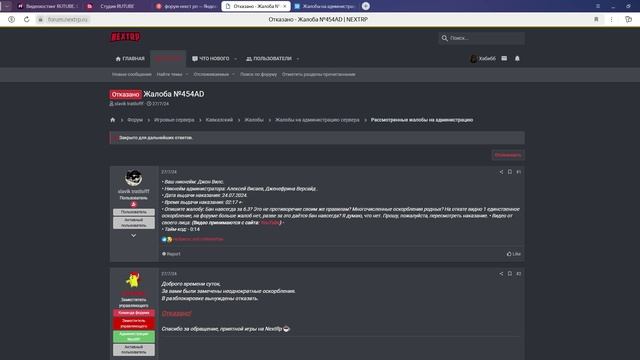The height and width of the screenshot is (360, 640).
Task: Open Жалобы на администрацию сервера breadcrumb
Action: click(x=317, y=120)
